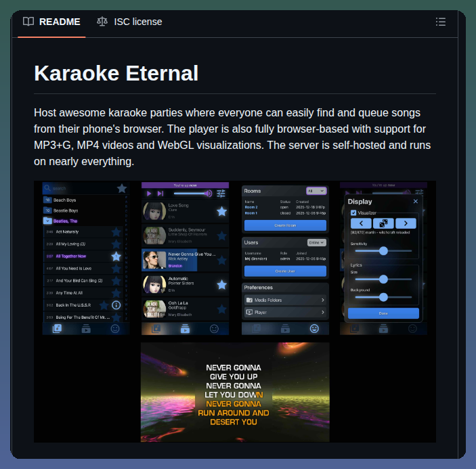The width and height of the screenshot is (476, 469).
Task: Close the Display dialog with X
Action: coord(416,202)
